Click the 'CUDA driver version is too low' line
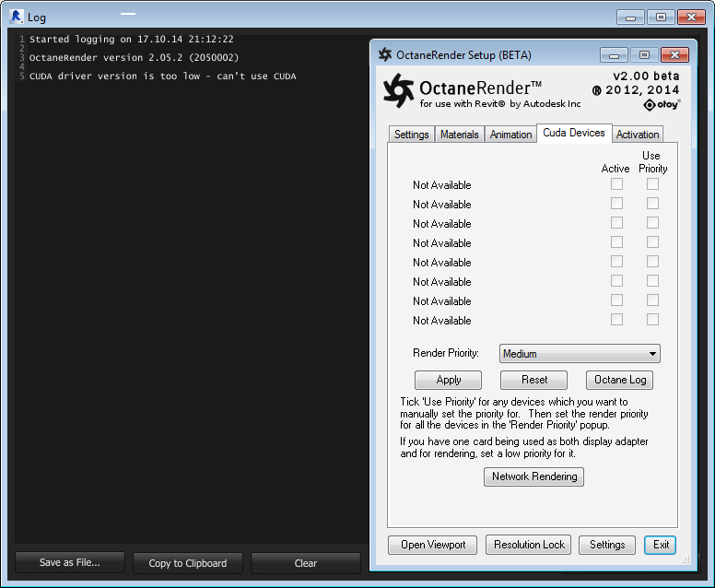Image resolution: width=715 pixels, height=588 pixels. coord(163,76)
